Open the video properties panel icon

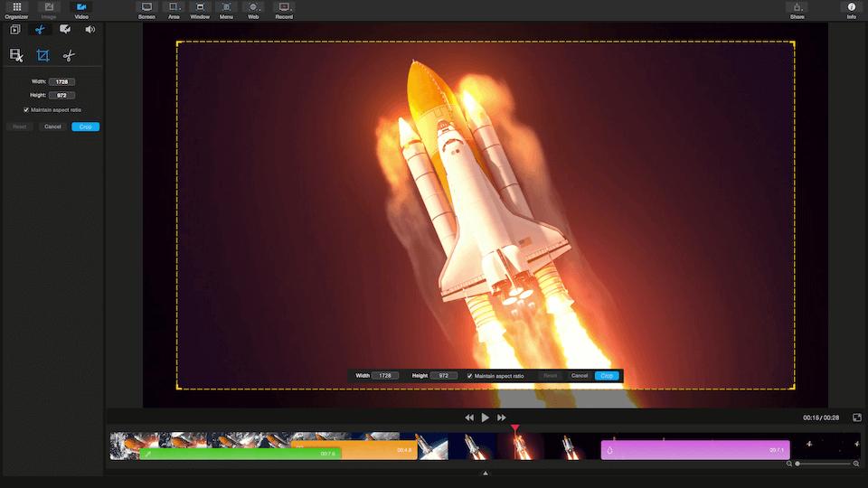15,29
